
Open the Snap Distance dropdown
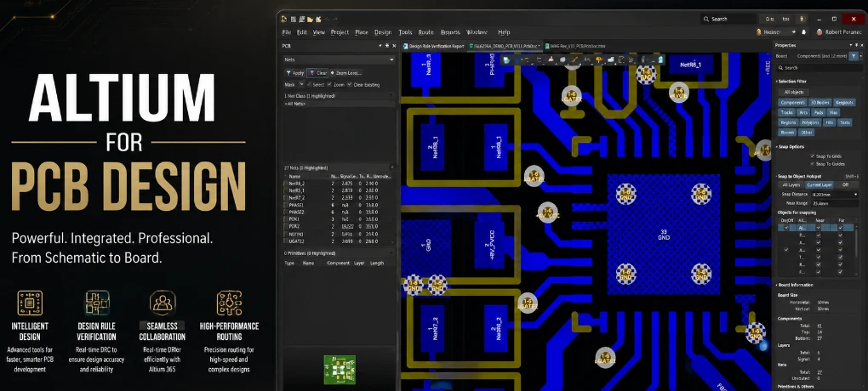855,194
